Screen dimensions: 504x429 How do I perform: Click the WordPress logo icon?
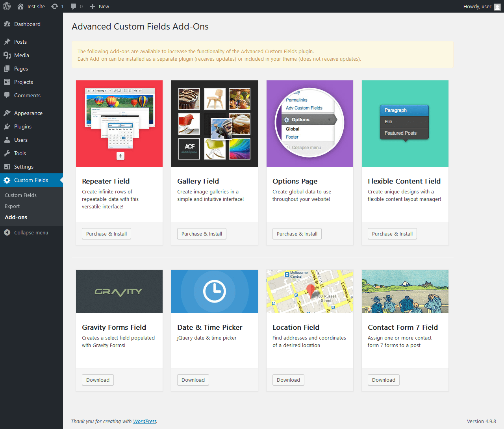tap(7, 6)
